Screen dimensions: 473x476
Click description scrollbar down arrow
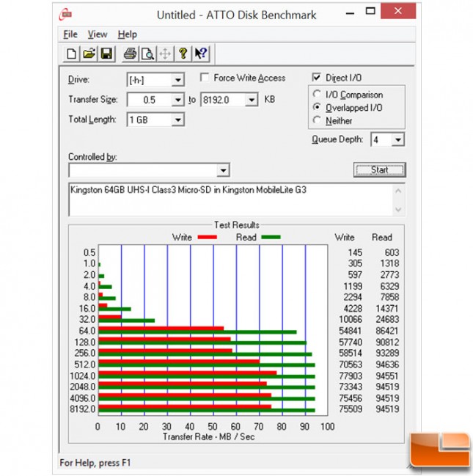point(399,210)
